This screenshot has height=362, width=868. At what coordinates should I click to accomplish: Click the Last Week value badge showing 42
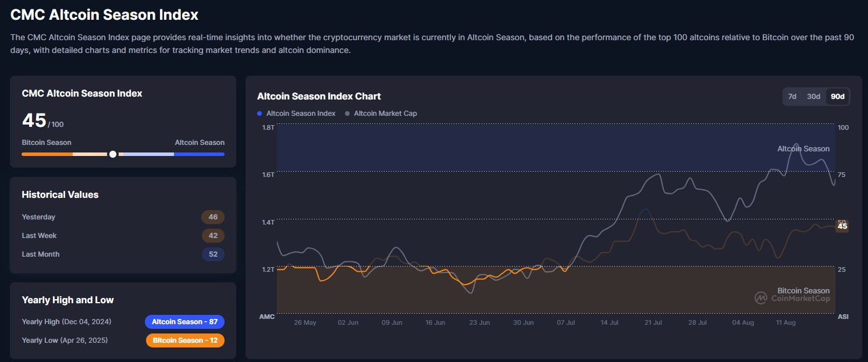click(x=213, y=235)
